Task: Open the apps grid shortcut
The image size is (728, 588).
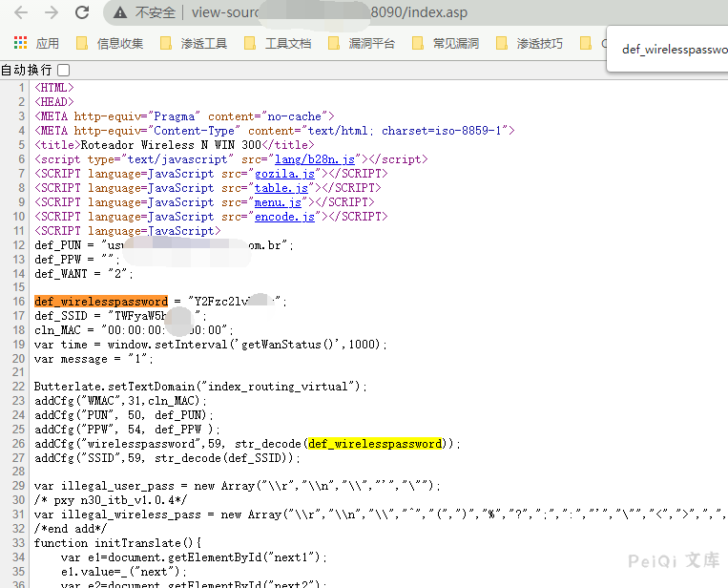Action: click(x=20, y=43)
